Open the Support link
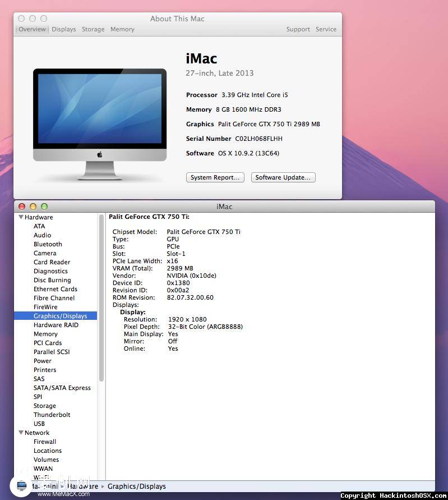Screen dimensions: 448x500 pyautogui.click(x=298, y=29)
